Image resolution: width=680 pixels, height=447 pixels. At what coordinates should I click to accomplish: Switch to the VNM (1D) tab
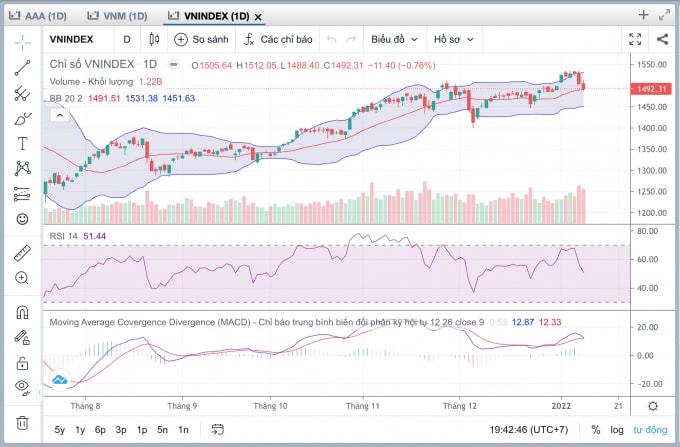pyautogui.click(x=117, y=16)
